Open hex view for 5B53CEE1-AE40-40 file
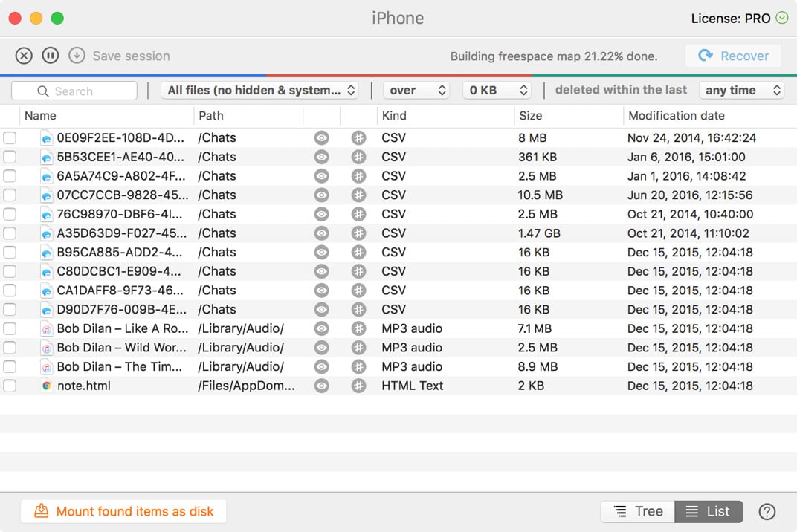 pyautogui.click(x=359, y=157)
